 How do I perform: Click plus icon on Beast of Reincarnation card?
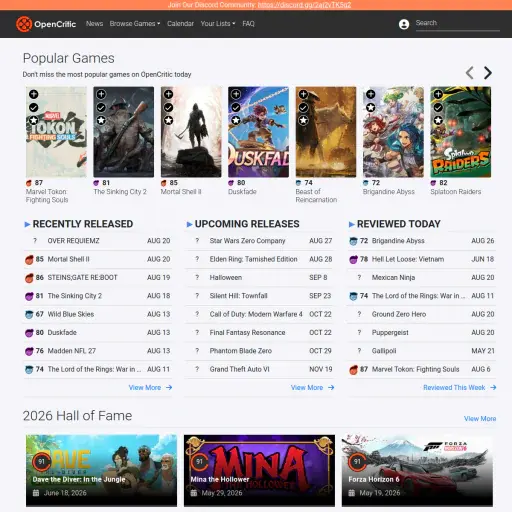(x=303, y=94)
